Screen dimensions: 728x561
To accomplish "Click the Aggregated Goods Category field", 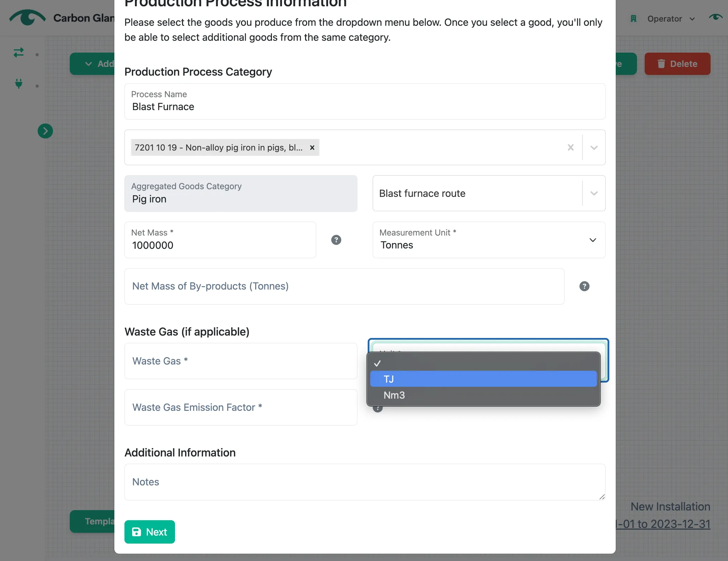I will click(241, 193).
